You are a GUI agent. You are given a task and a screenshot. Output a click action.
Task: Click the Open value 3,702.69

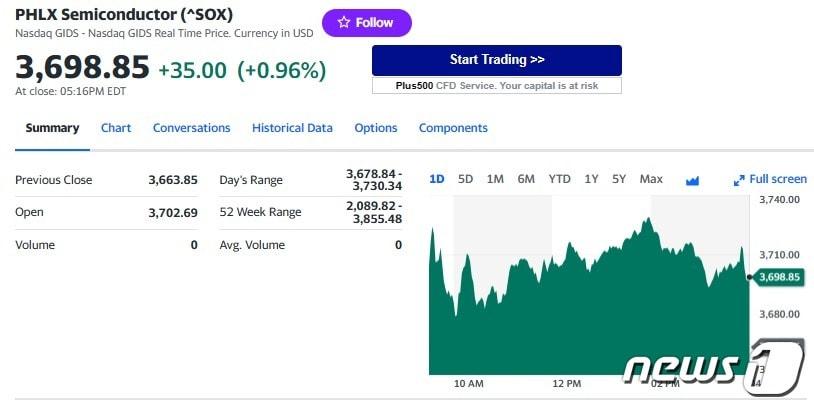click(x=173, y=212)
